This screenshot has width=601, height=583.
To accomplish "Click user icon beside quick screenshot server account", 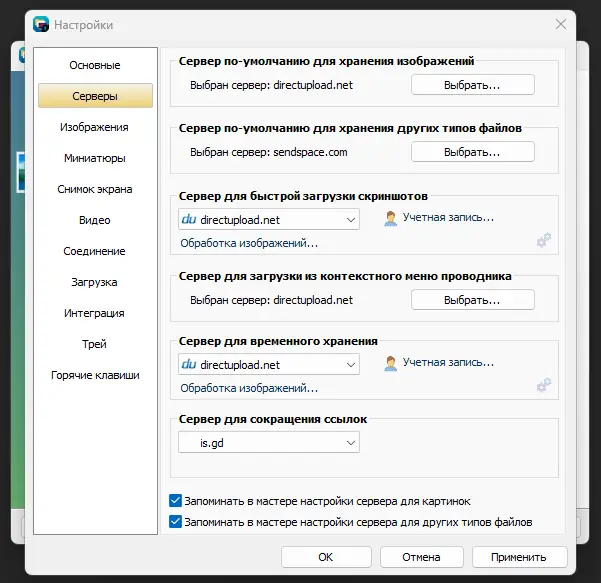I will coord(390,218).
